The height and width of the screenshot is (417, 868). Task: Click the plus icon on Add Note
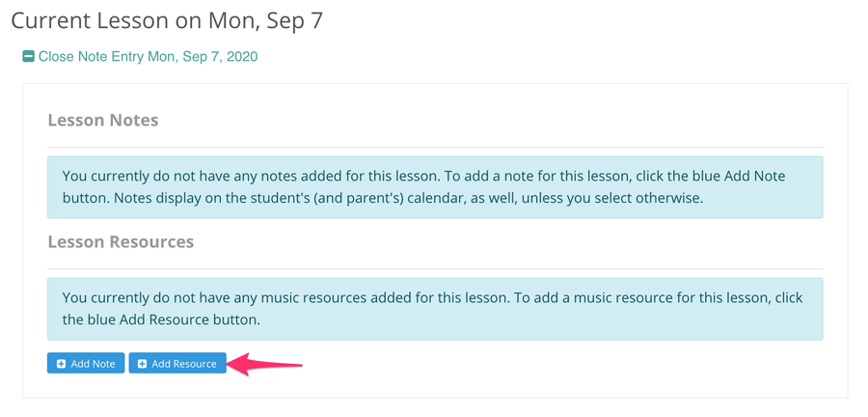(x=62, y=364)
